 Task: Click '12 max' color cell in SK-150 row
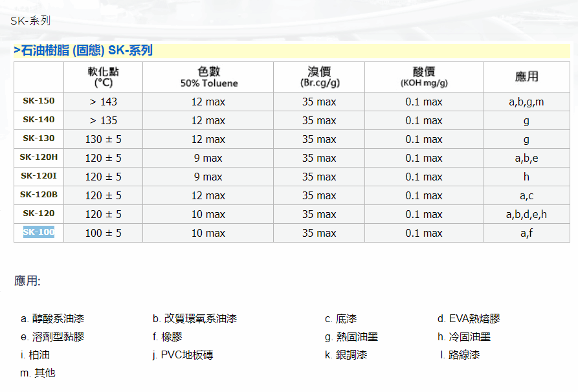208,102
